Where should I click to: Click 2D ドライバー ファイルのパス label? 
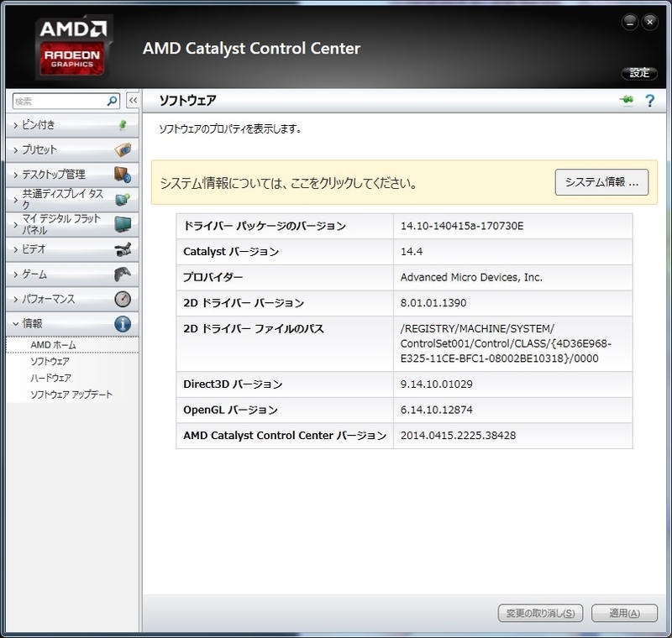(x=254, y=329)
